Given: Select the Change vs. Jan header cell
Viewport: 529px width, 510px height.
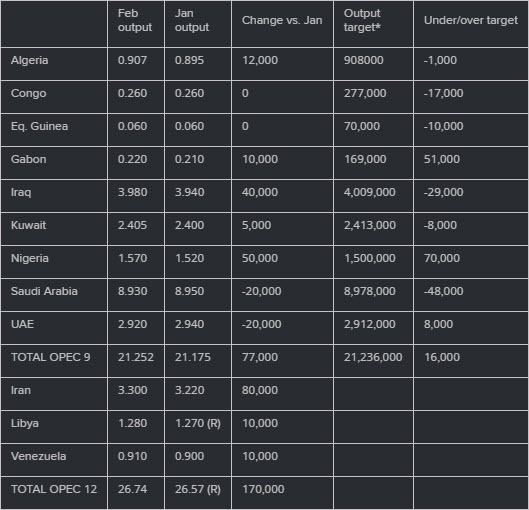Looking at the screenshot, I should (x=282, y=21).
